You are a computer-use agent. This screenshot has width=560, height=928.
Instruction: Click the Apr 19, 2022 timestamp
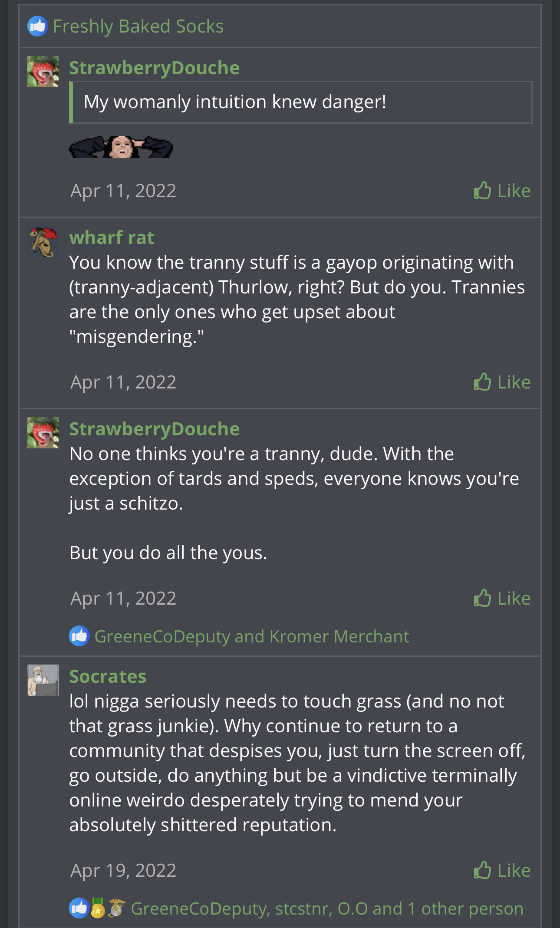click(x=123, y=871)
